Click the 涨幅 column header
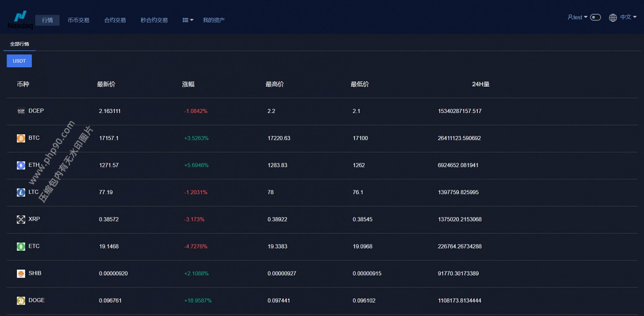Image resolution: width=644 pixels, height=316 pixels. pos(188,84)
